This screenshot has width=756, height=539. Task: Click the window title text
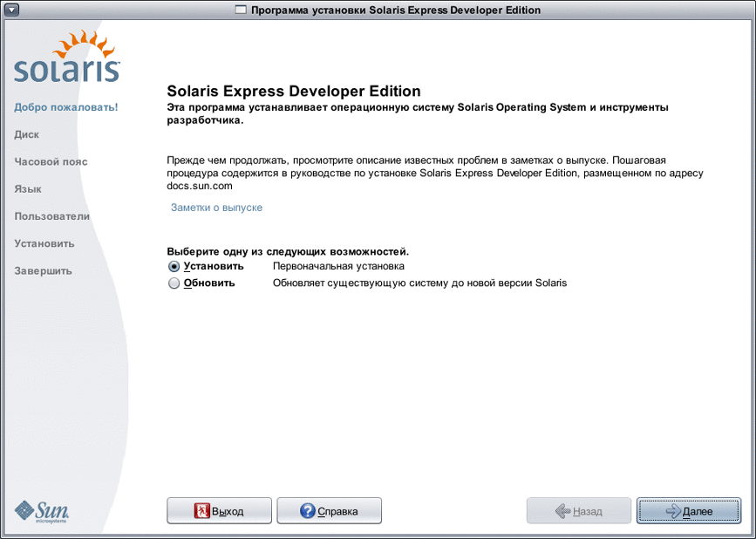pyautogui.click(x=395, y=10)
